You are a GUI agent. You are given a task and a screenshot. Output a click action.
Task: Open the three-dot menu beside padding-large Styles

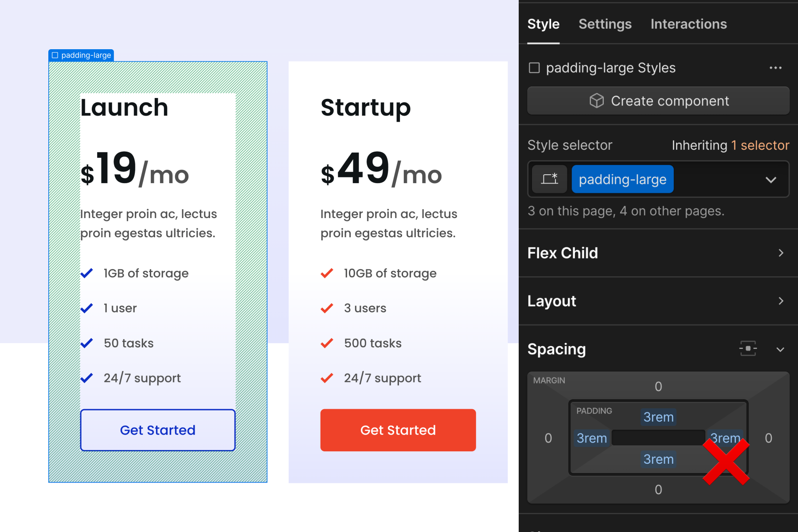click(x=775, y=68)
